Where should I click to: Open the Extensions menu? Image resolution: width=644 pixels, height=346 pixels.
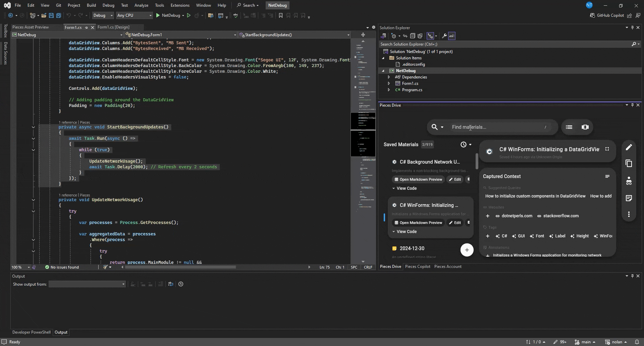click(180, 5)
